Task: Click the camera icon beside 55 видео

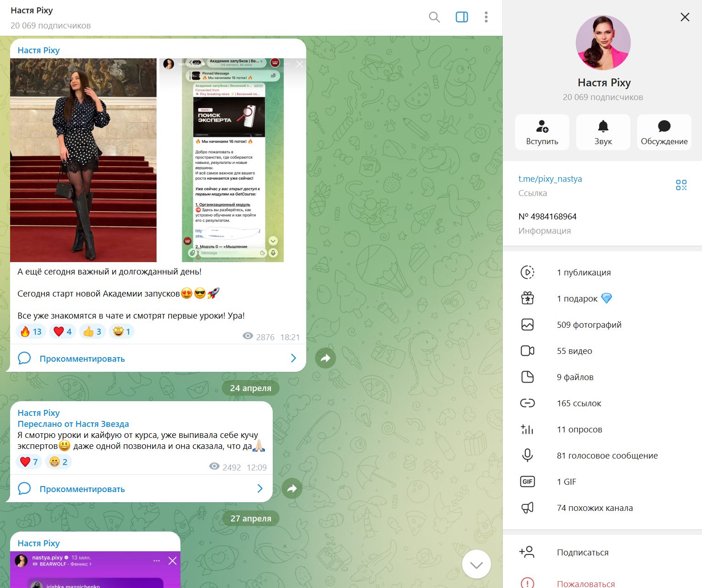Action: (527, 351)
